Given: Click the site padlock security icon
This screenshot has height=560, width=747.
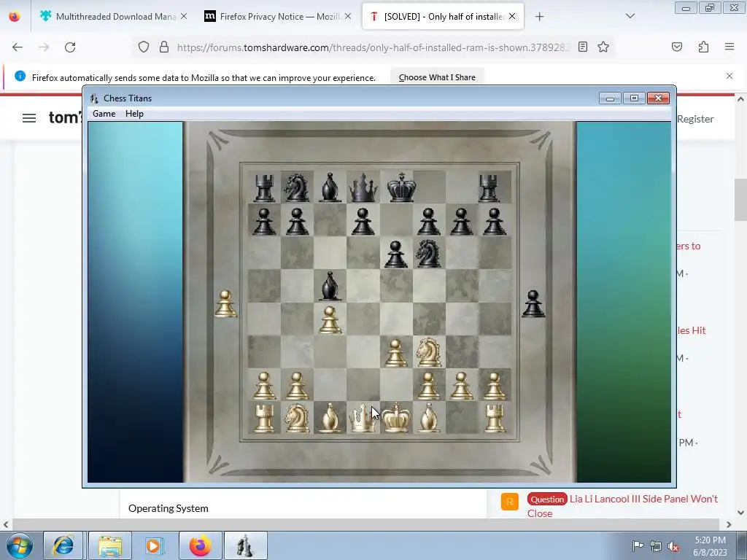Looking at the screenshot, I should [164, 47].
